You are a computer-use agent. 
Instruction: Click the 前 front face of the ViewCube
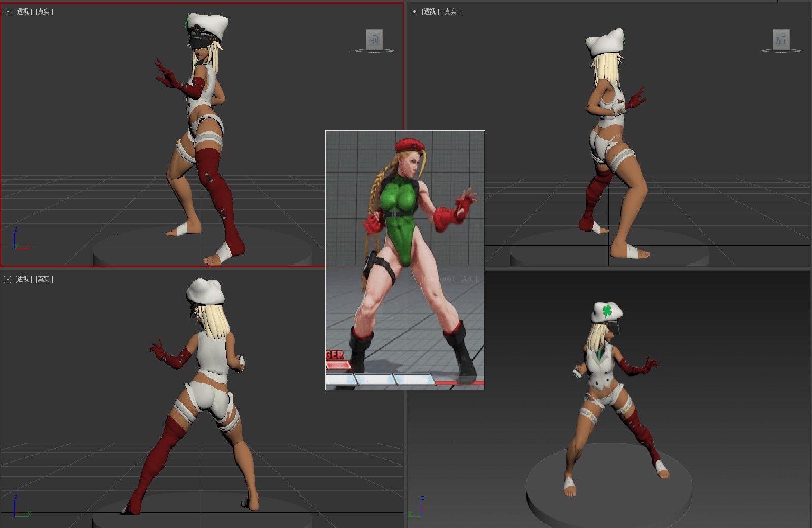click(375, 39)
